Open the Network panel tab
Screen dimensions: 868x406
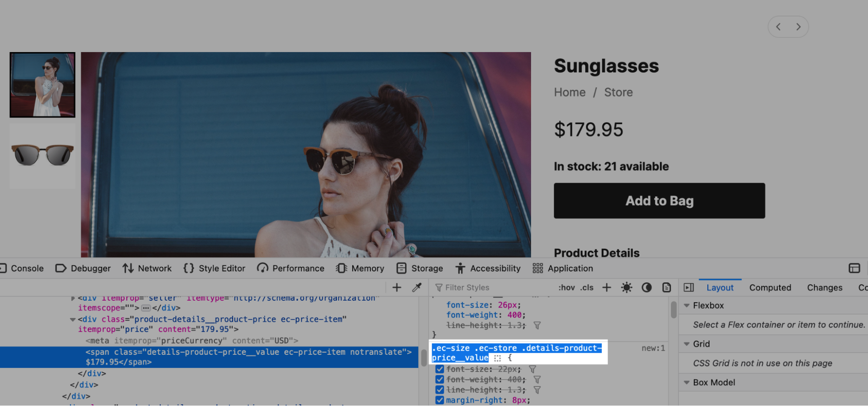147,268
